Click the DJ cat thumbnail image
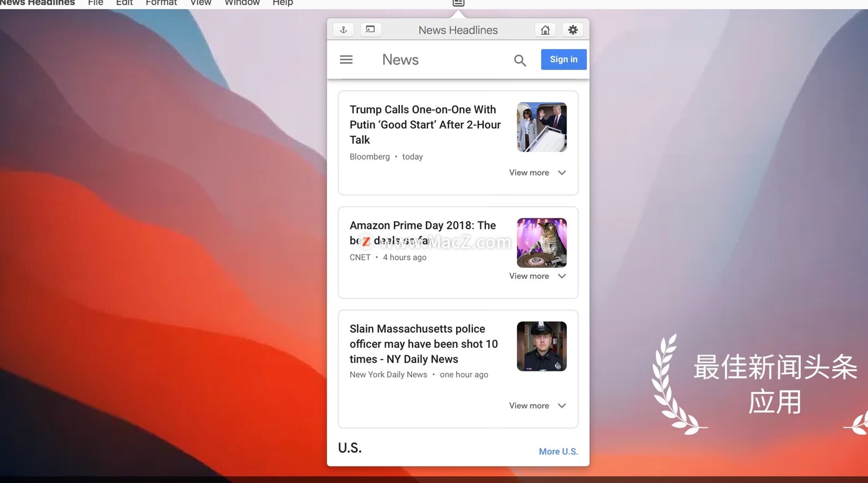This screenshot has height=483, width=868. (542, 243)
